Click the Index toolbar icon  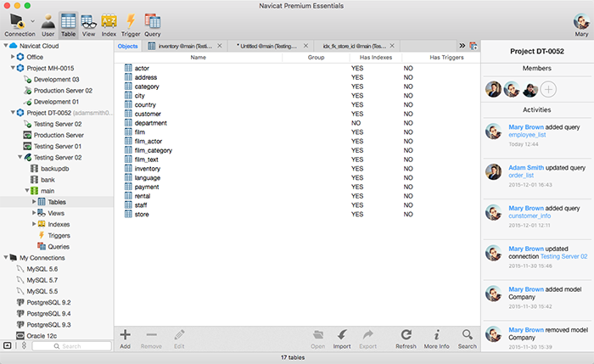[109, 25]
